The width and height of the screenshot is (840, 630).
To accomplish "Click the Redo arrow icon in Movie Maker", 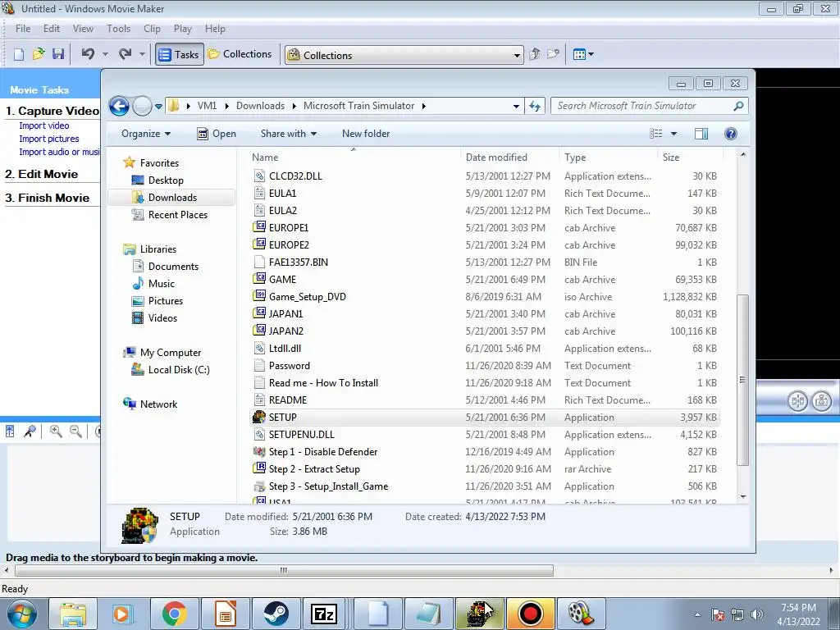I will (x=126, y=54).
